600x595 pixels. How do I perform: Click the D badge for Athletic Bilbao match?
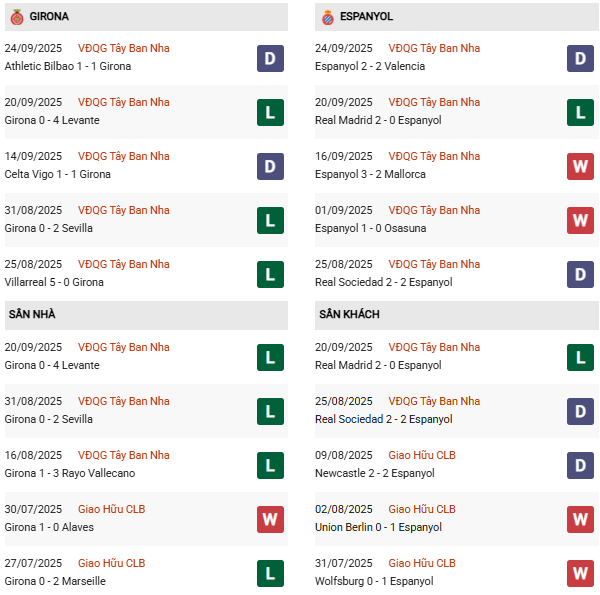tap(271, 58)
